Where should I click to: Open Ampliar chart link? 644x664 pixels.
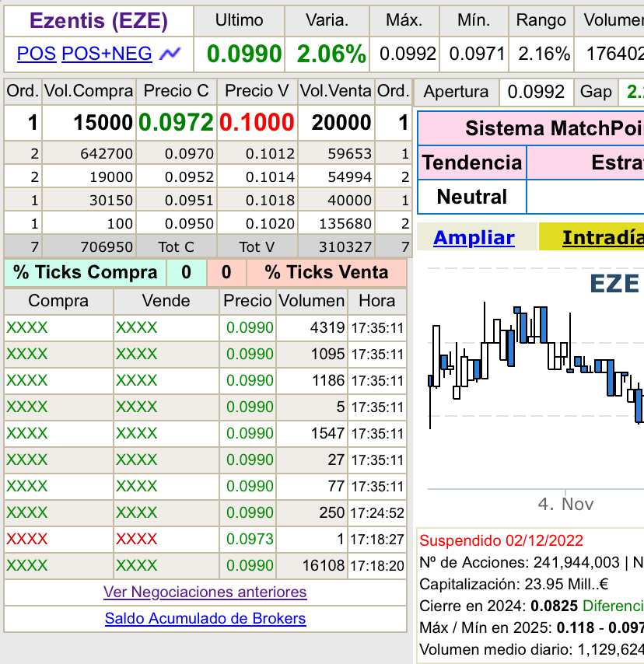(x=474, y=238)
